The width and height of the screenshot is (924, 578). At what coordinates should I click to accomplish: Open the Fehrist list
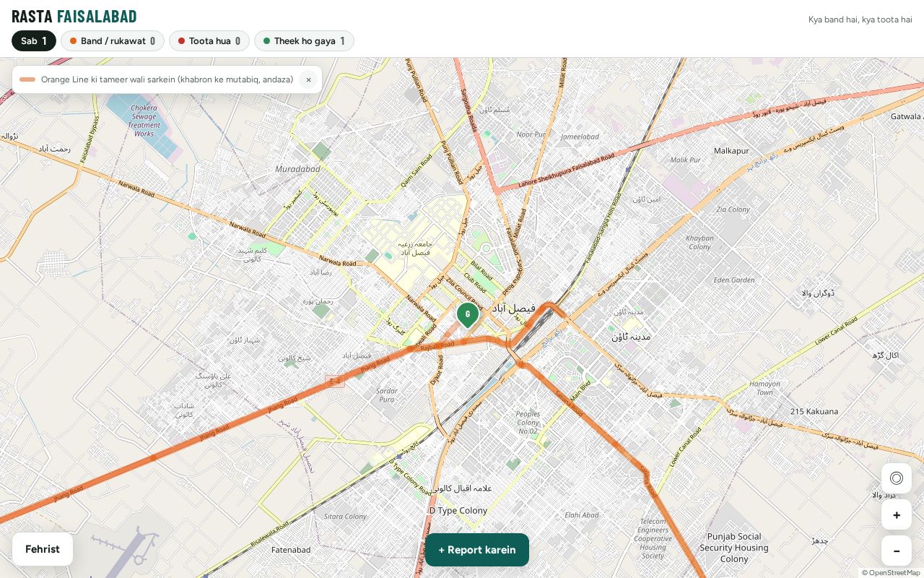43,549
